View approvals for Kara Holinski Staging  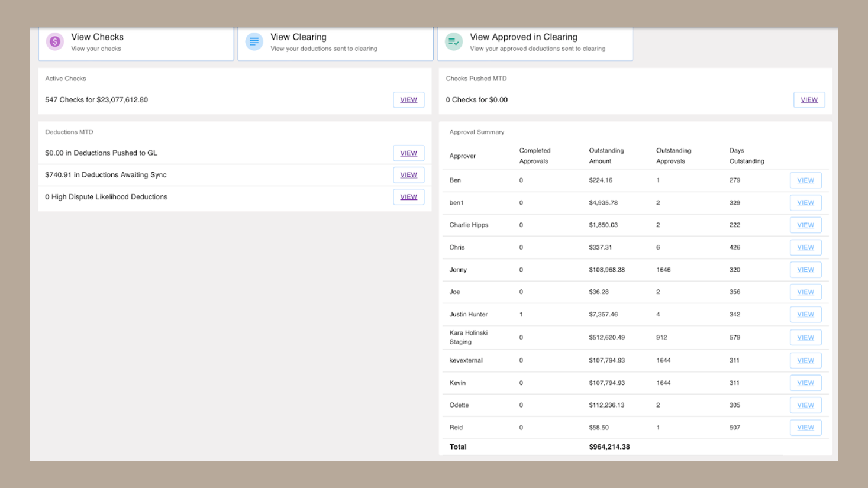point(805,338)
